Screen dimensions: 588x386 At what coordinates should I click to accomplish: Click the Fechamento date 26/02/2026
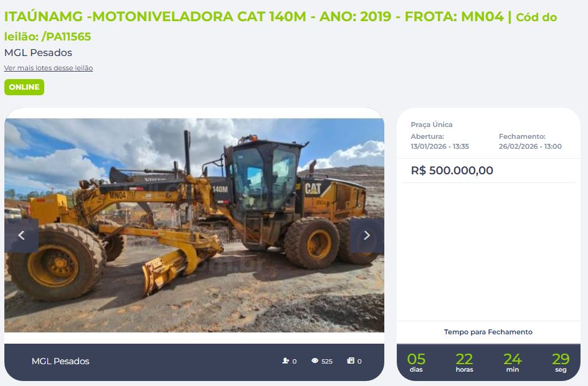[530, 146]
